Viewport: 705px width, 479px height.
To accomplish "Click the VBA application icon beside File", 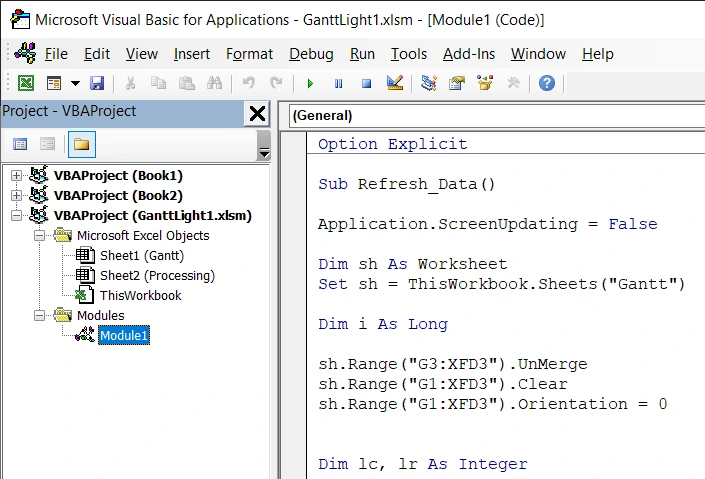I will click(x=25, y=53).
